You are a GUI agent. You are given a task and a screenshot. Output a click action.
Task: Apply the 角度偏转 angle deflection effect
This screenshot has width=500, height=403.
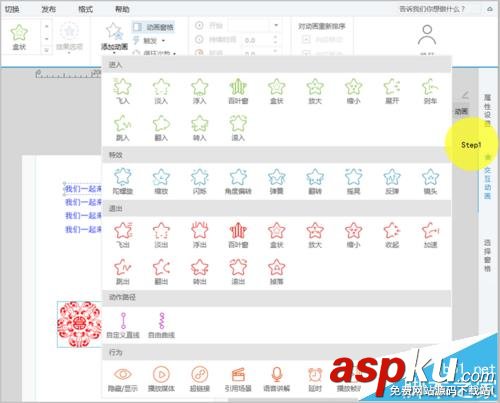point(238,181)
